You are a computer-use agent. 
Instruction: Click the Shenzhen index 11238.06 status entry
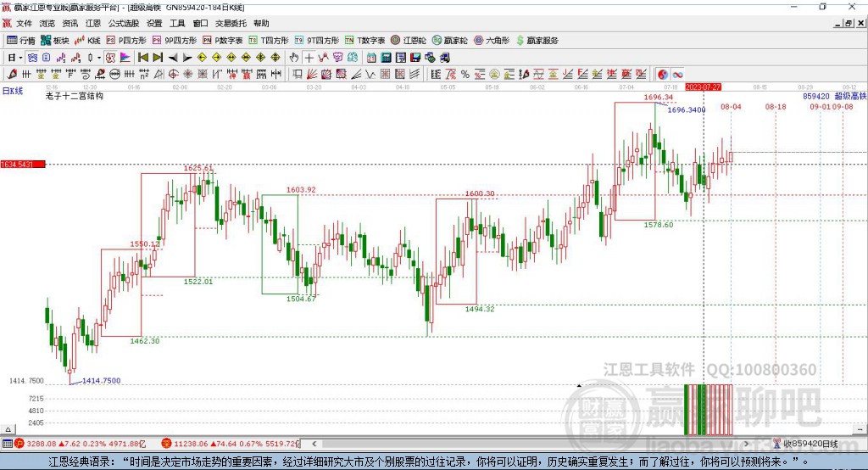(x=231, y=444)
